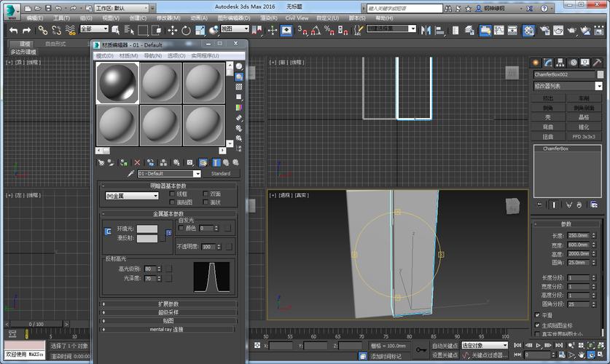
Task: Enable the 双面 (2-Sided) checkbox
Action: click(204, 194)
